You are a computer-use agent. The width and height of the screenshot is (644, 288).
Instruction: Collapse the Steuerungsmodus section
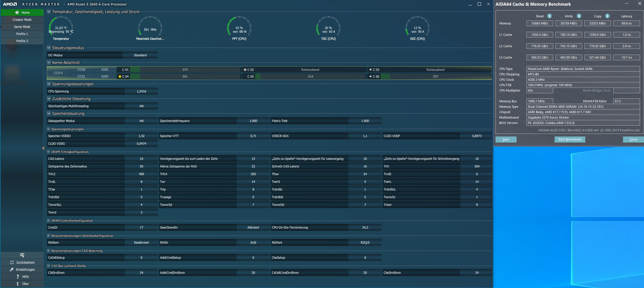click(49, 48)
